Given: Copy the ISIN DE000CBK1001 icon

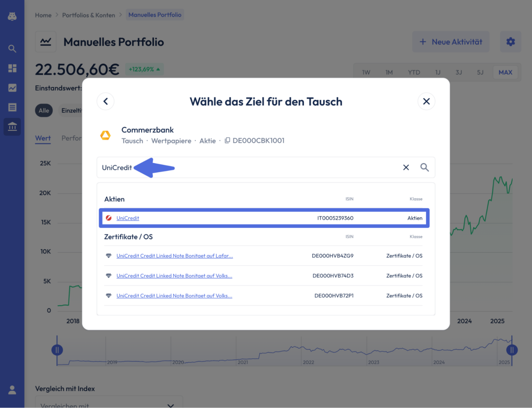Looking at the screenshot, I should coord(227,141).
